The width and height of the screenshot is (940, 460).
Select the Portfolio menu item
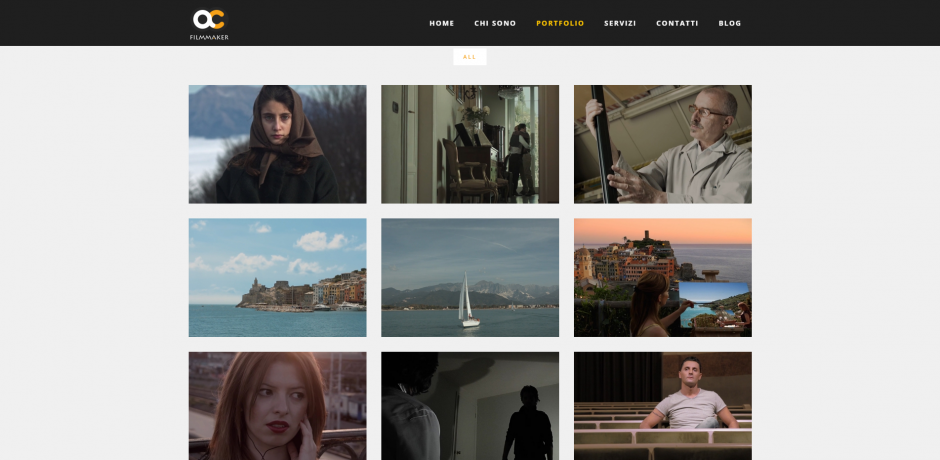(x=560, y=23)
